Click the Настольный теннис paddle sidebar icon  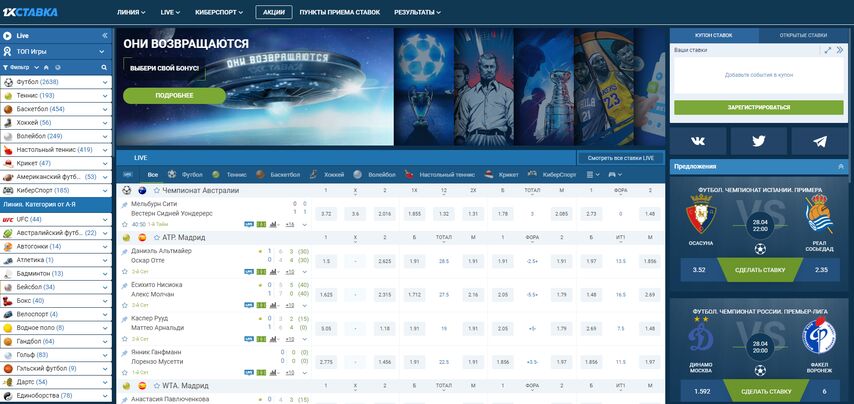[8, 150]
